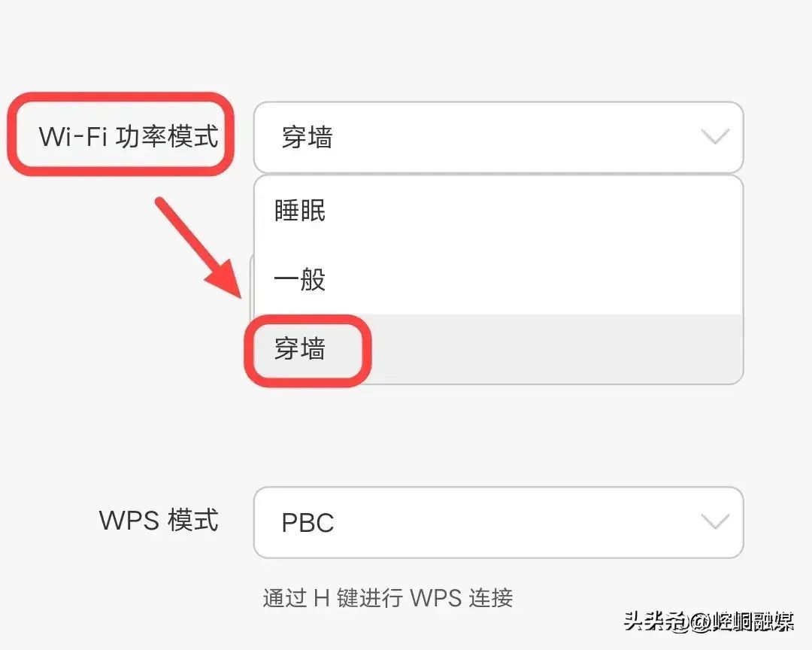Screen dimensions: 812x650
Task: Click the hidden field edge behind option list
Action: pyautogui.click(x=252, y=285)
